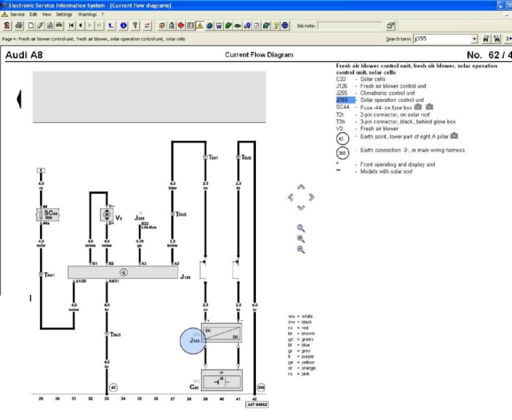512x420 pixels.
Task: Open the ? help menu
Action: [x=102, y=14]
